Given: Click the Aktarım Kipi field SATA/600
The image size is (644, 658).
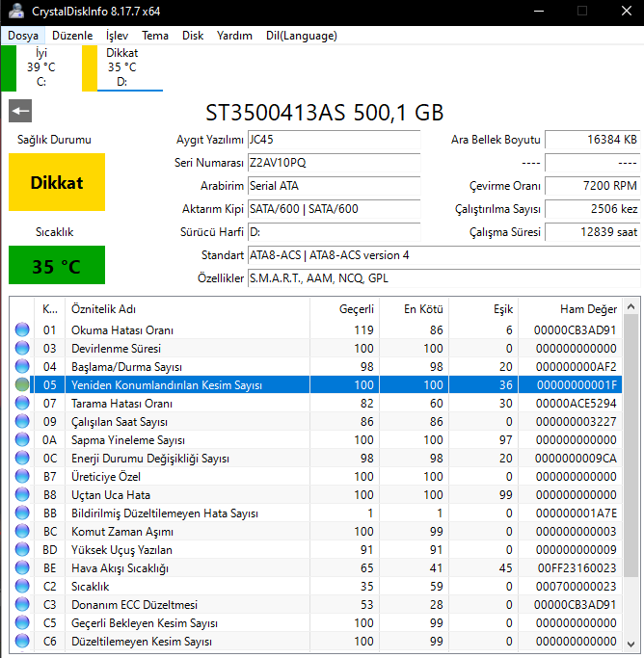Looking at the screenshot, I should [335, 209].
